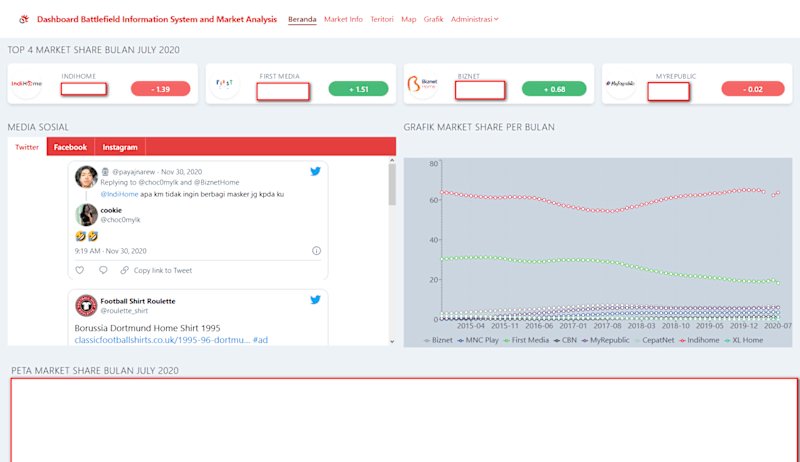Screen dimensions: 800x462
Task: Click the dashboard logo icon
Action: coord(24,19)
